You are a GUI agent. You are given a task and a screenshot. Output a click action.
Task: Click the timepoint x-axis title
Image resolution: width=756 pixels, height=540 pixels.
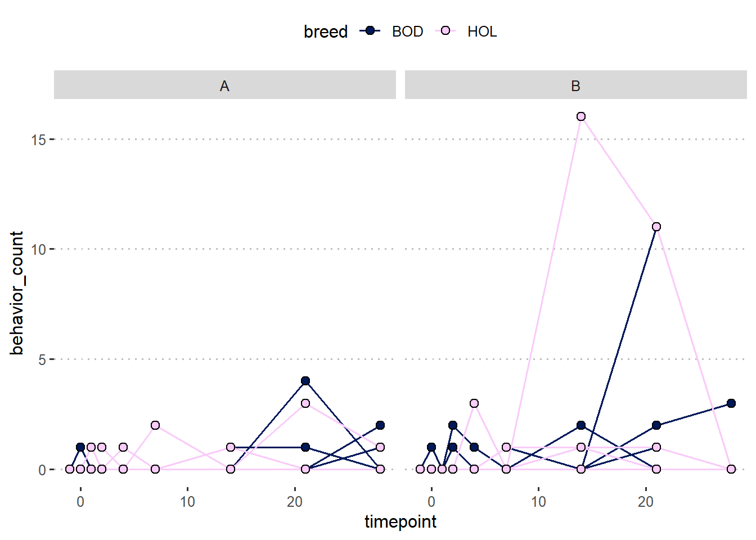point(400,522)
